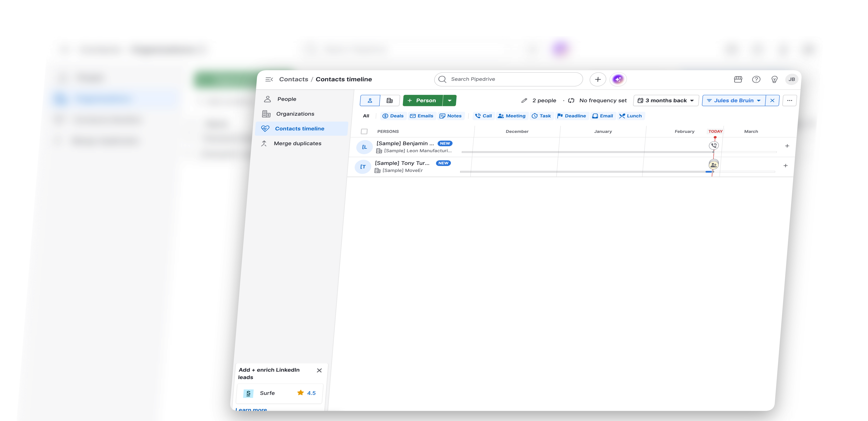Click the help question mark icon
868x421 pixels.
756,79
